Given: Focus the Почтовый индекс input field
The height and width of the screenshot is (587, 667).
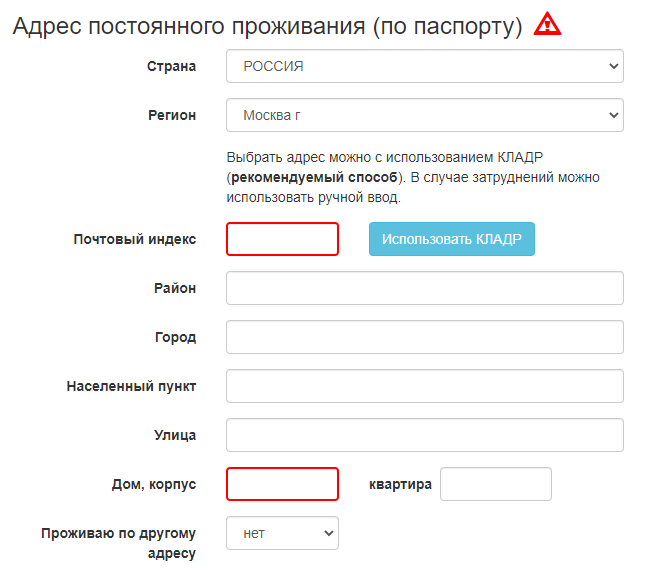Looking at the screenshot, I should 282,239.
